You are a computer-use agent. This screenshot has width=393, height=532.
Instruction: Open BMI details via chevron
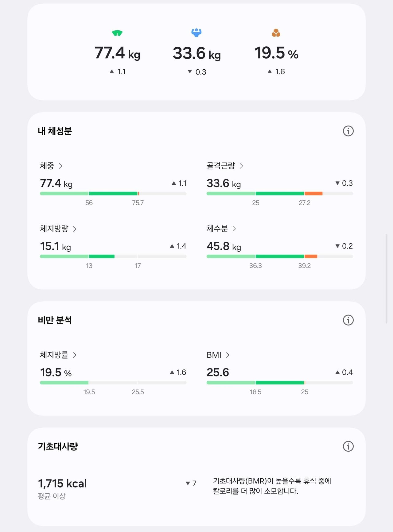[x=228, y=355]
